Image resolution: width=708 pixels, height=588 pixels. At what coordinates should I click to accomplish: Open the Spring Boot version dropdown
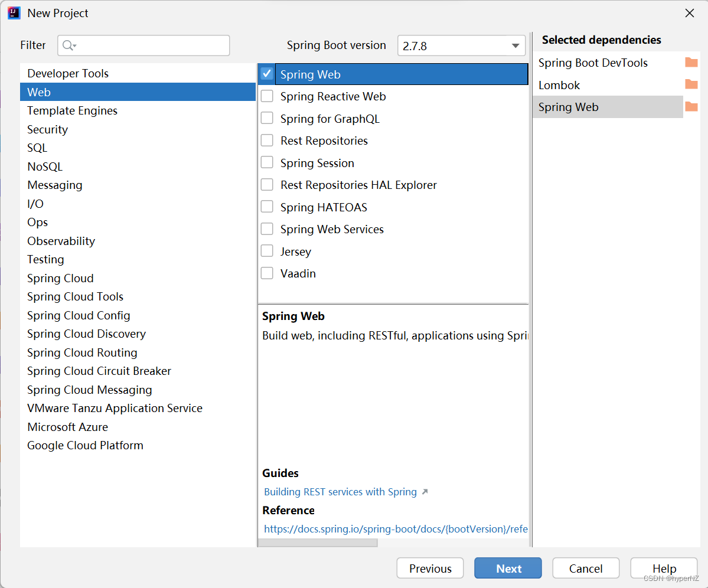(x=461, y=45)
